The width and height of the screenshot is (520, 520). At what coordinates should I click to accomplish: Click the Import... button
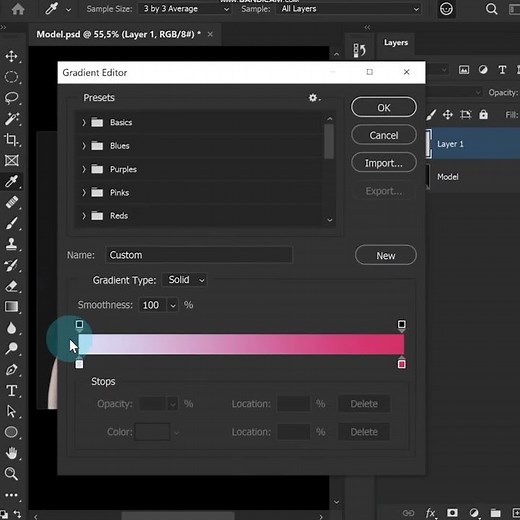pos(384,163)
